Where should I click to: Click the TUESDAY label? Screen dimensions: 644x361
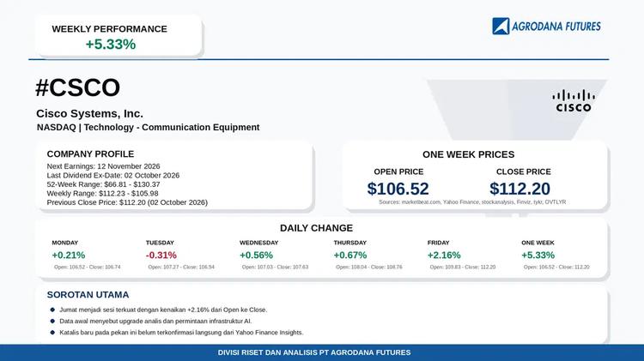click(160, 243)
